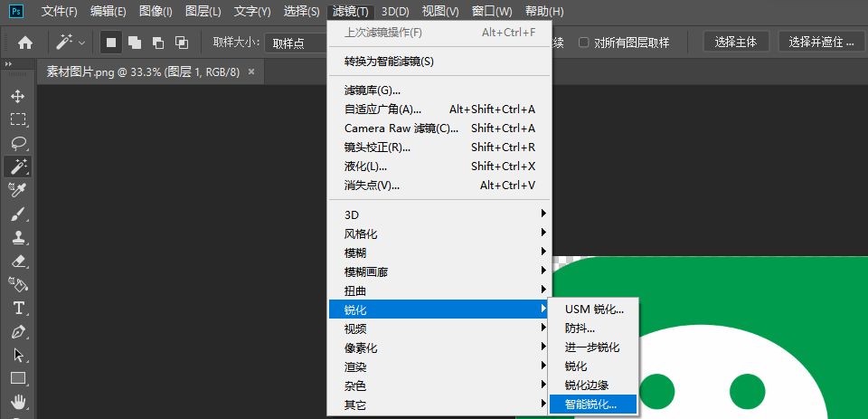Open the Camera Raw 滤镜(C)... item
The width and height of the screenshot is (868, 419).
click(x=439, y=128)
